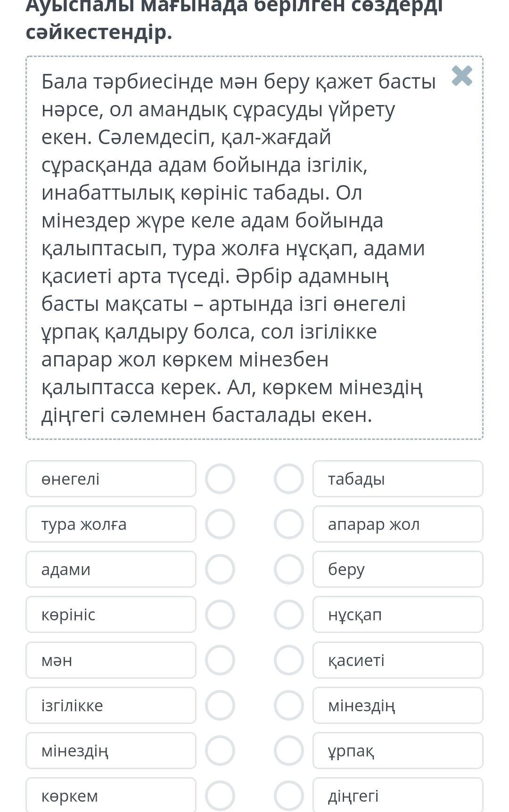
Task: Select the connector circle beside ұрпақ
Action: click(289, 750)
